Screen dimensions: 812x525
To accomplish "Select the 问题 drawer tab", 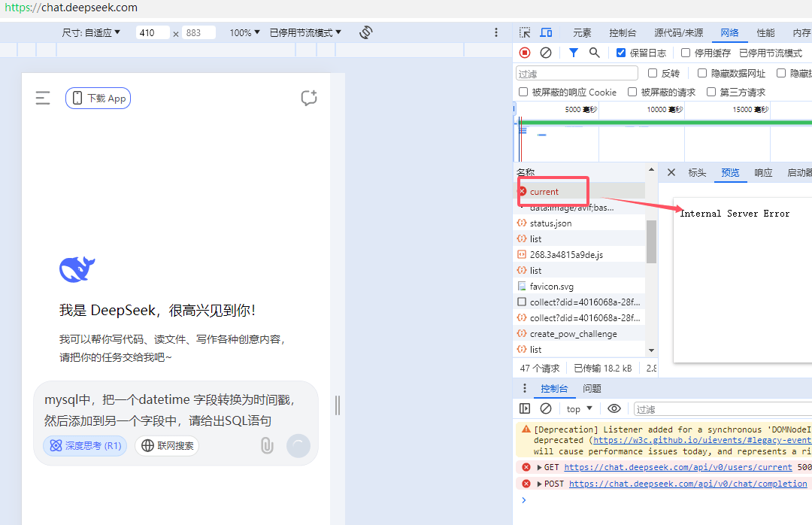I will pos(592,389).
